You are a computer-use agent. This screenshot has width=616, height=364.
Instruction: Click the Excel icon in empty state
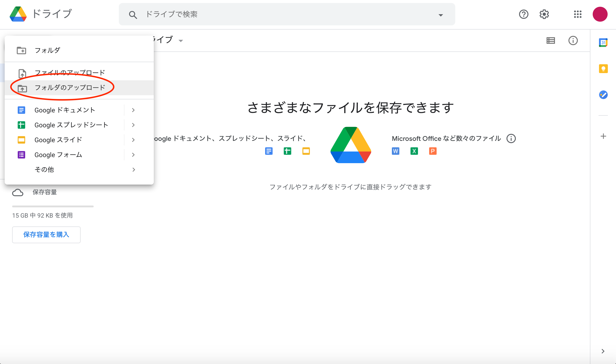(x=414, y=151)
